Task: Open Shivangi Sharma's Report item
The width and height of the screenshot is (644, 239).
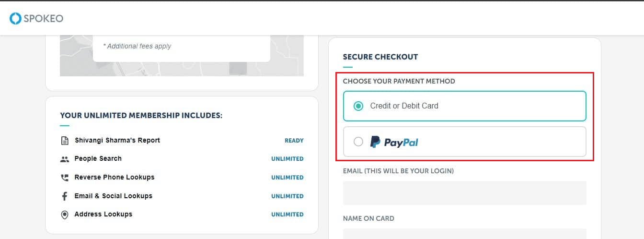Action: pos(117,140)
